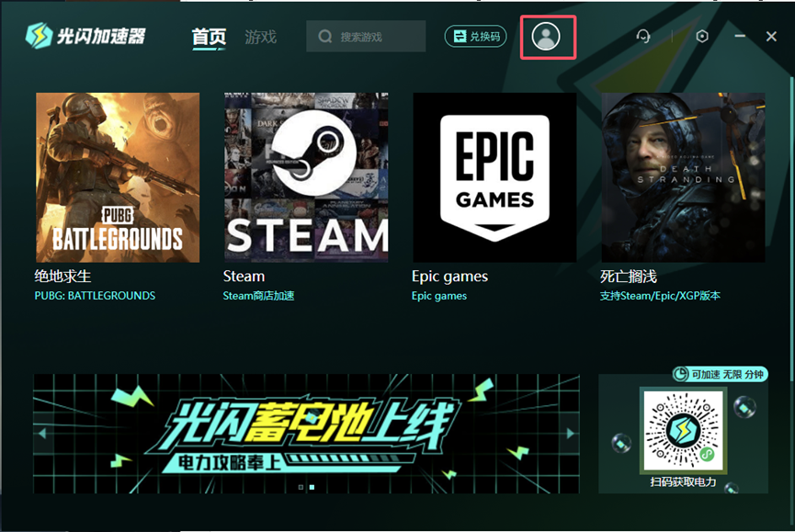Click the PUBG: BATTLEGROUNDS subtitle
Screen dimensions: 795x532
(95, 296)
